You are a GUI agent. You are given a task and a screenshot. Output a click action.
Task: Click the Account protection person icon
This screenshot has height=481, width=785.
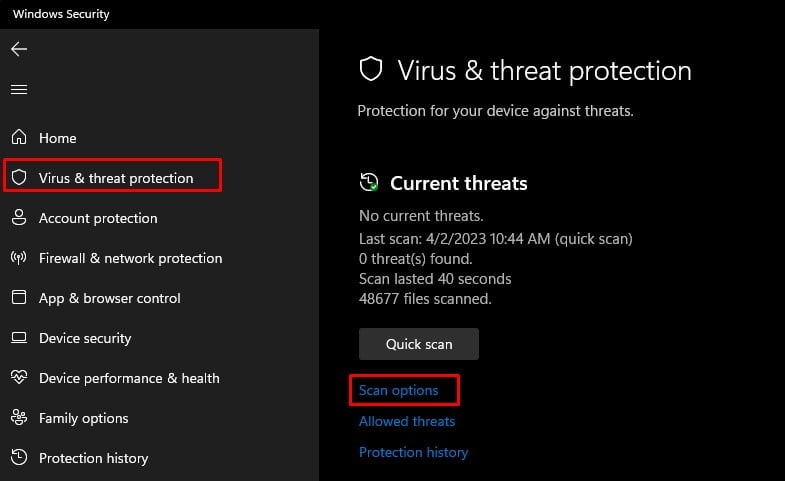tap(19, 218)
